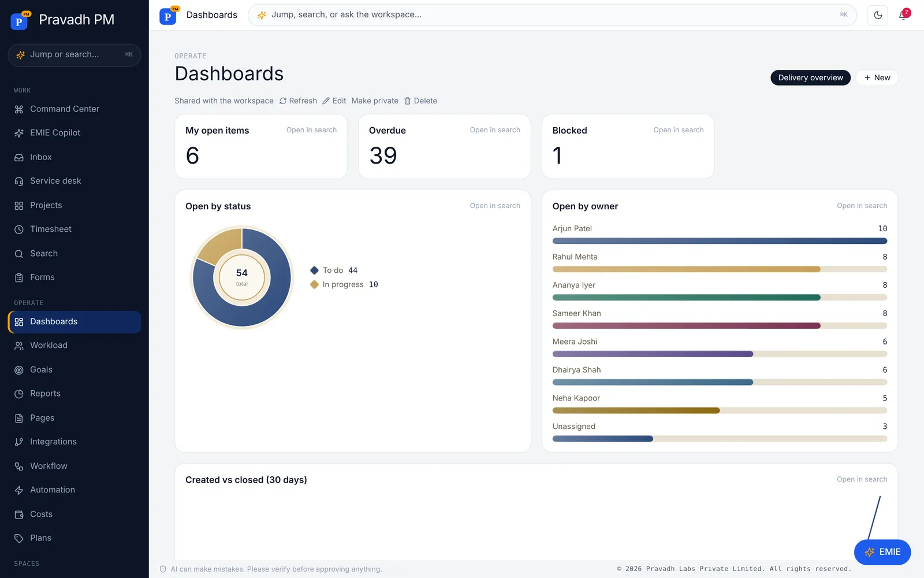
Task: Open EMIE Copilot sparkle icon
Action: pyautogui.click(x=19, y=133)
